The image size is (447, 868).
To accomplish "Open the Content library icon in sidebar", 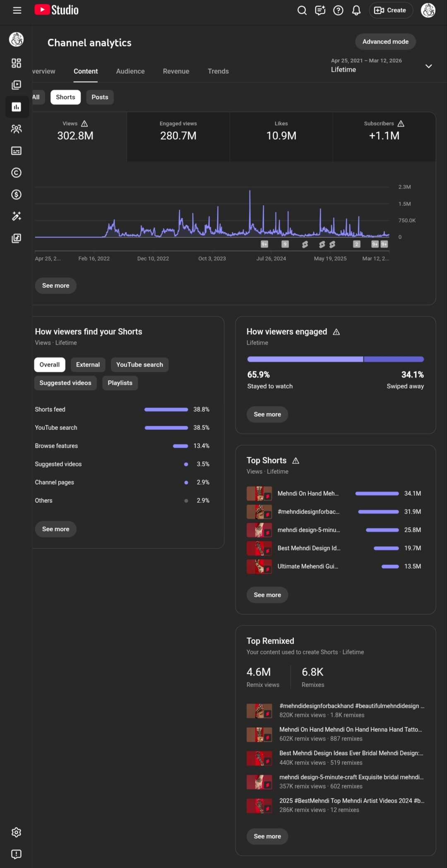I will pos(16,85).
